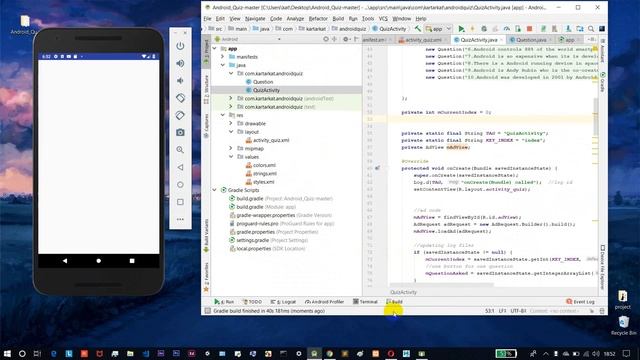Toggle Device File Explorer side panel
Viewport: 640px width, 360px height.
602,267
